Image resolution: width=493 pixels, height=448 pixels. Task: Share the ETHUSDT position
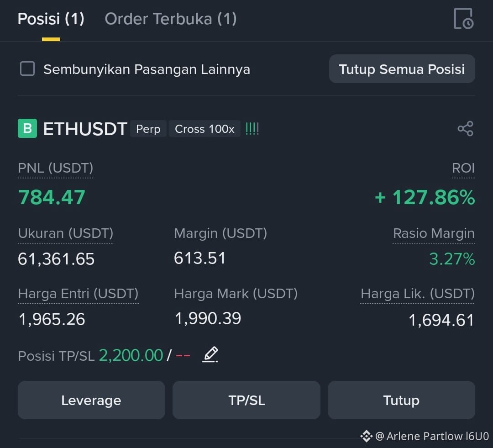(465, 129)
